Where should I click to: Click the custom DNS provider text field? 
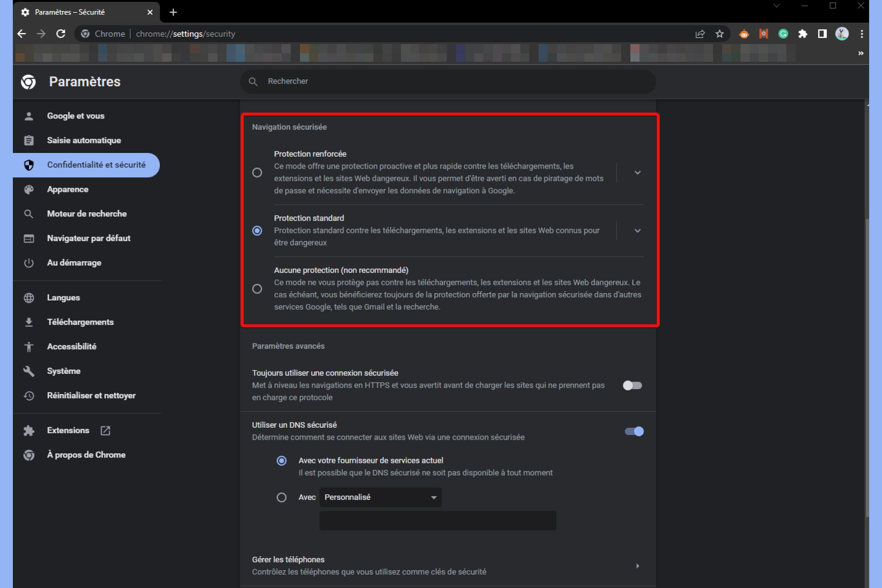[x=438, y=521]
